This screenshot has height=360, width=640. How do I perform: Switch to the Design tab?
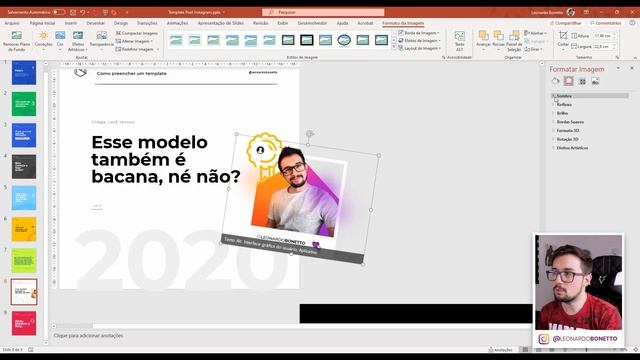point(121,23)
